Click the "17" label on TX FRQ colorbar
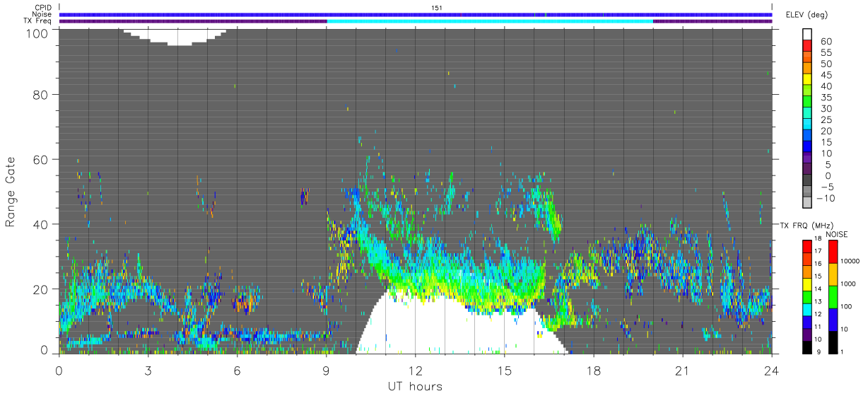The width and height of the screenshot is (868, 401). pos(817,251)
